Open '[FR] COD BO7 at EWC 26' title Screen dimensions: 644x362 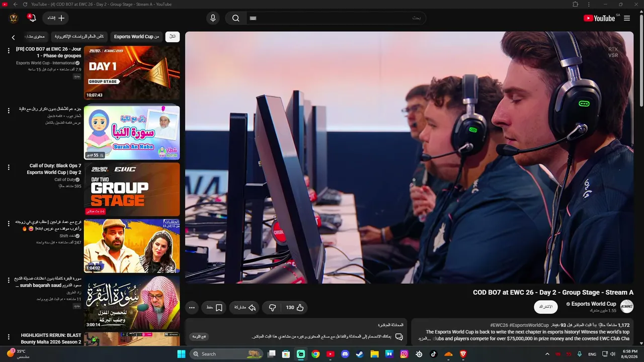48,52
